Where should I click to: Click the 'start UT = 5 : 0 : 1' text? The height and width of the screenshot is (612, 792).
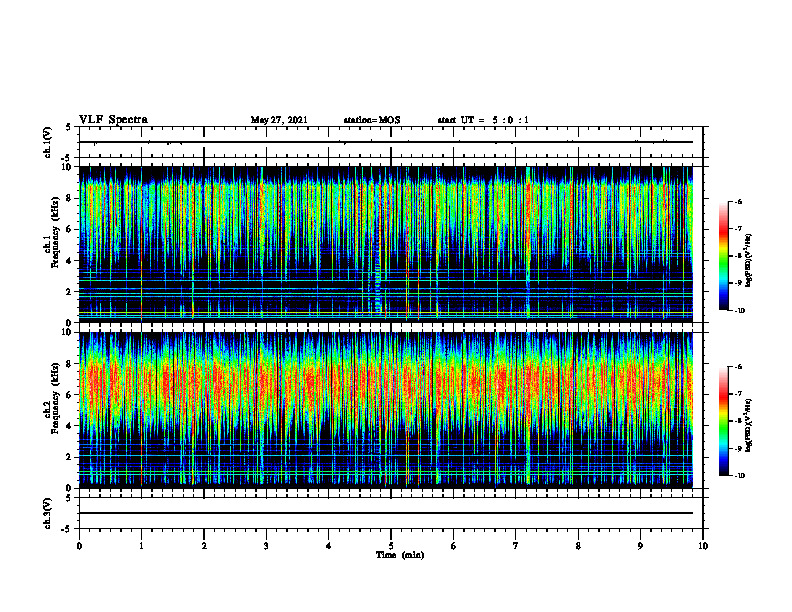click(483, 120)
